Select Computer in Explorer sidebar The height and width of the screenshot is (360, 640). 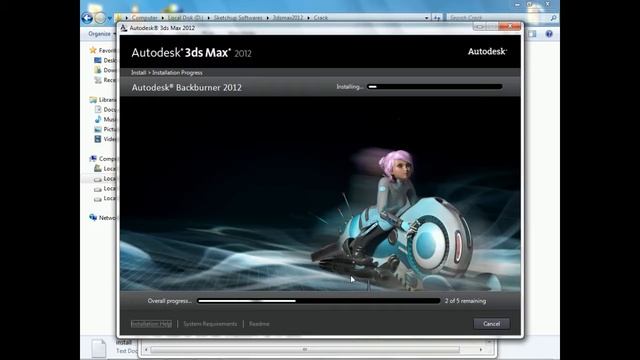point(103,159)
